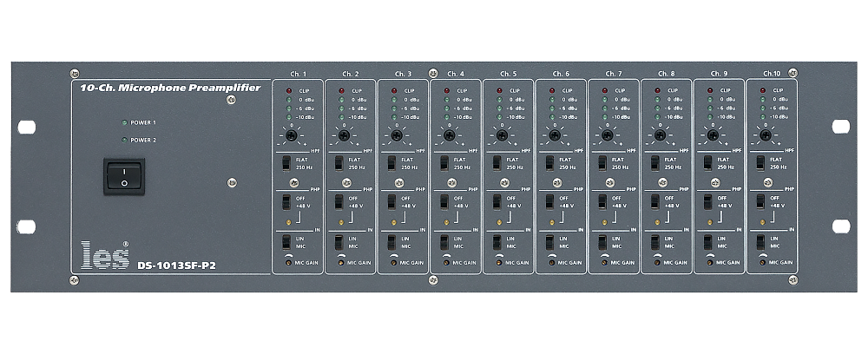Click the Ch. 2 0 dBu LED
This screenshot has height=354, width=868.
[341, 100]
